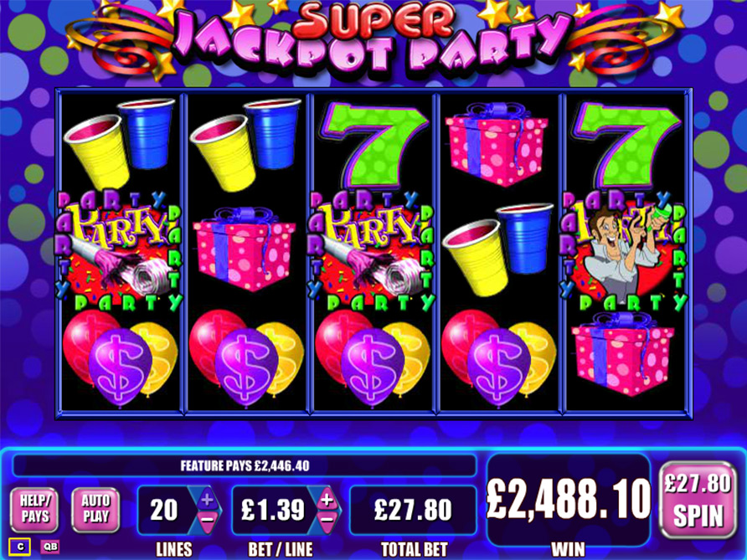Click the pink gift box on reel two
747x560 pixels.
(244, 249)
